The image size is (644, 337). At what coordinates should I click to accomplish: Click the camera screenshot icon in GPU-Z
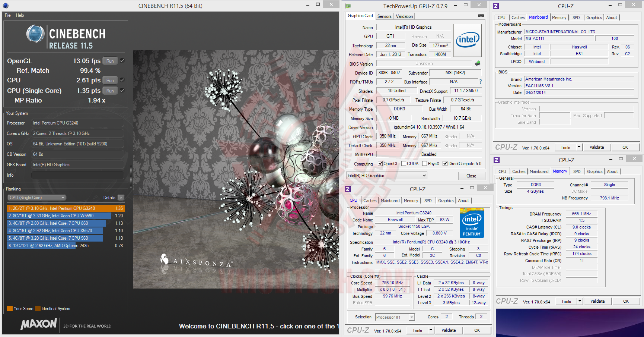coord(481,16)
